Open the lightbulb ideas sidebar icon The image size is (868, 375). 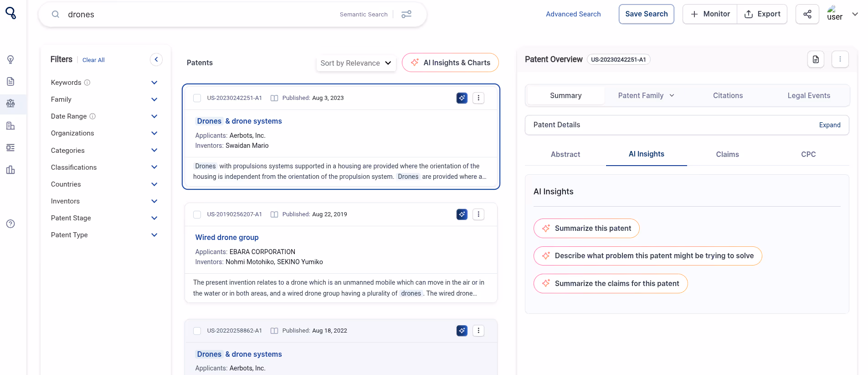click(10, 59)
